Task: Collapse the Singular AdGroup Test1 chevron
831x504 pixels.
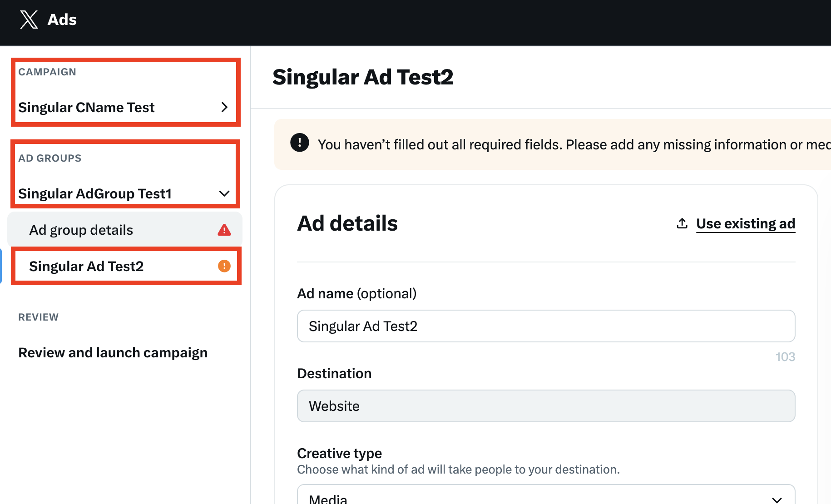Action: pos(224,193)
